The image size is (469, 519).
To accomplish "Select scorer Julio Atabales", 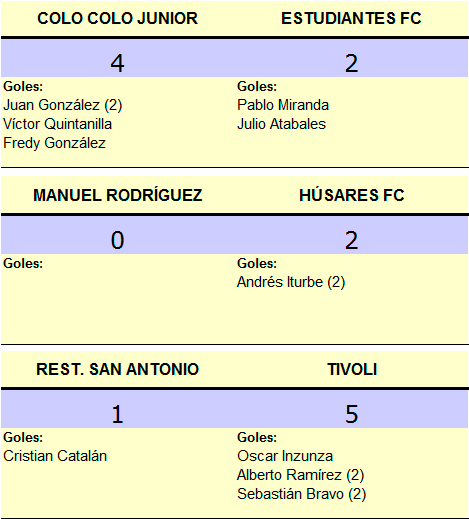I will pos(281,124).
